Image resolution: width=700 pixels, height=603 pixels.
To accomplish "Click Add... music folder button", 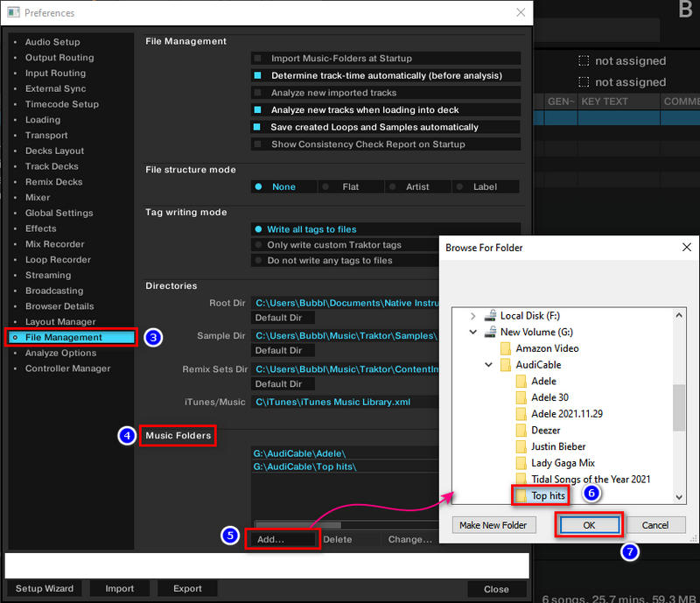I will (x=282, y=540).
